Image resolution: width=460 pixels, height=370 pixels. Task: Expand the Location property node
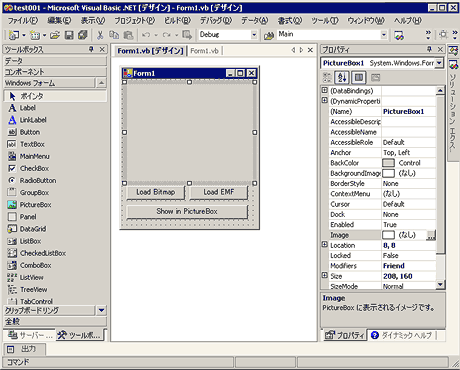325,245
